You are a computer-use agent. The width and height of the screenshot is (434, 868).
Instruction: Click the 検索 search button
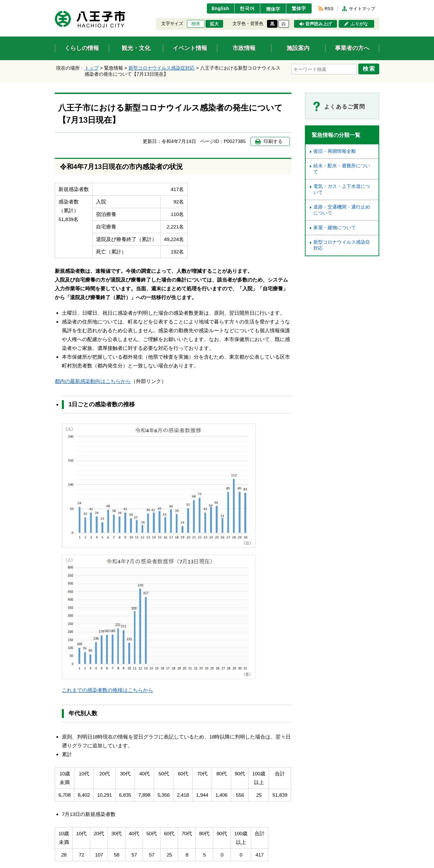[369, 69]
